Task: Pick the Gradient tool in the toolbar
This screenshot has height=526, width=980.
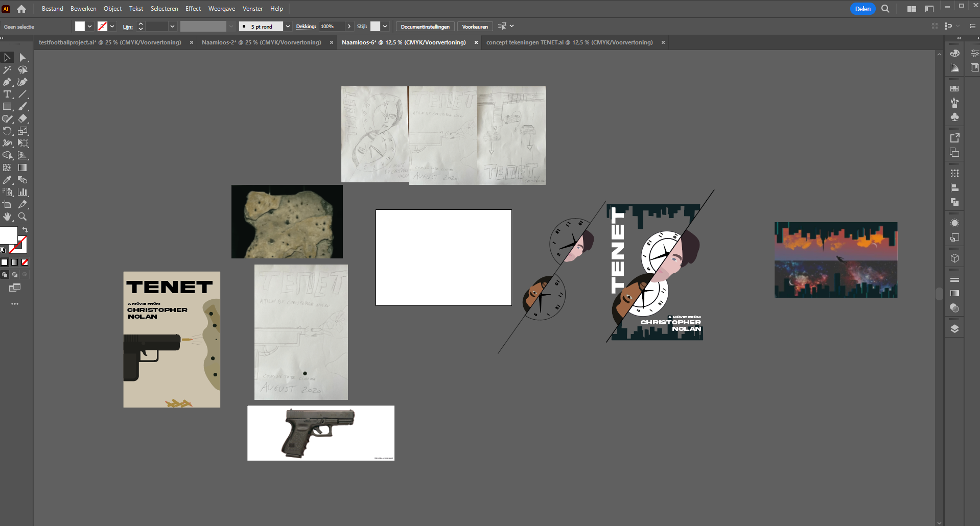Action: click(22, 168)
